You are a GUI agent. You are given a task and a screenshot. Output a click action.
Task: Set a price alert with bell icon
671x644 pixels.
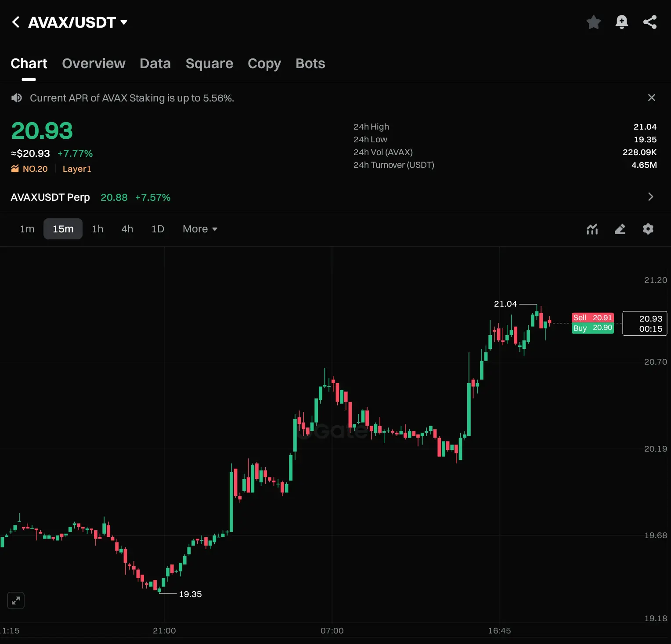point(621,22)
